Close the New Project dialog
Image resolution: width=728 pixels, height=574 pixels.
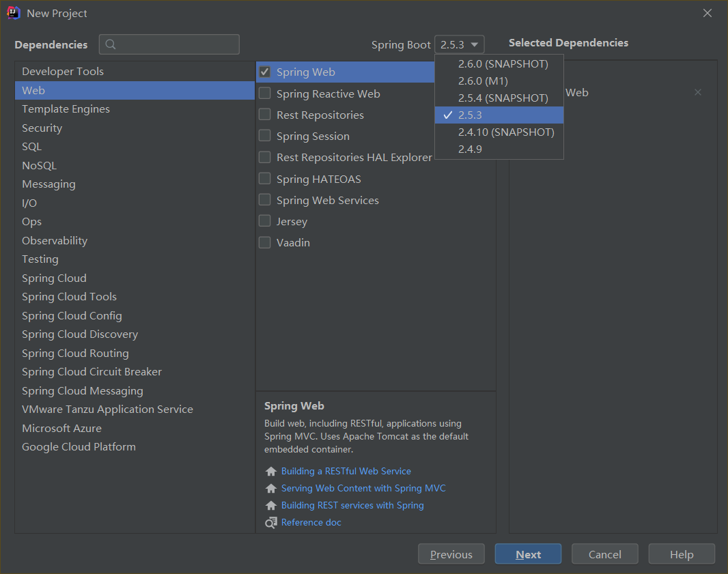pos(708,13)
